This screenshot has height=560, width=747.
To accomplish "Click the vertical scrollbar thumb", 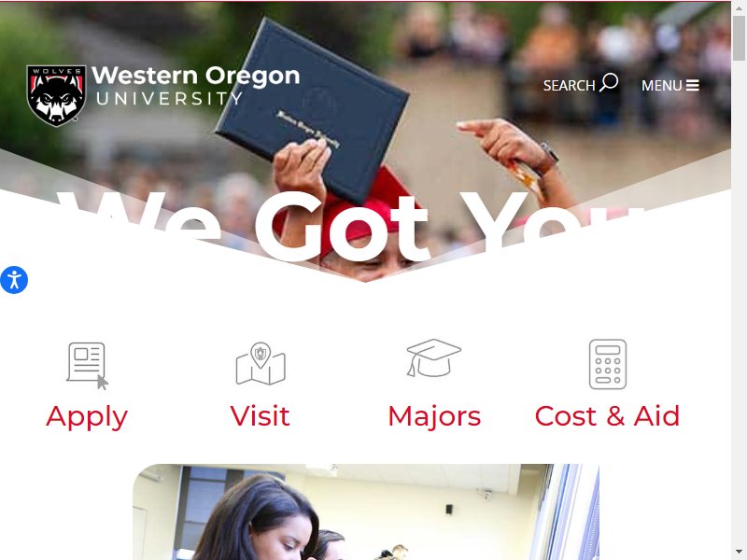I will pyautogui.click(x=739, y=37).
